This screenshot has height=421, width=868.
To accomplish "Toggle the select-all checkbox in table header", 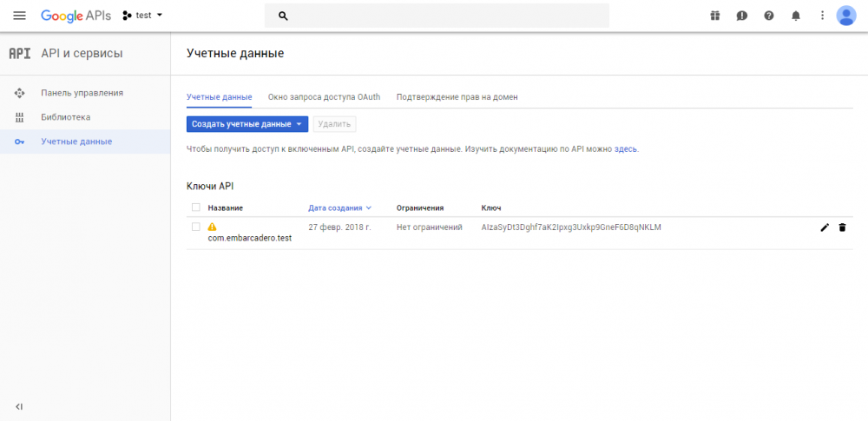I will click(x=195, y=207).
